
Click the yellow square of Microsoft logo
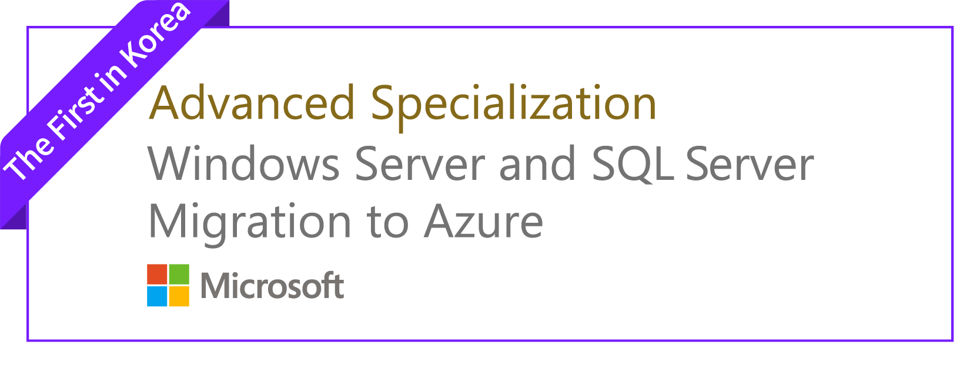(179, 296)
